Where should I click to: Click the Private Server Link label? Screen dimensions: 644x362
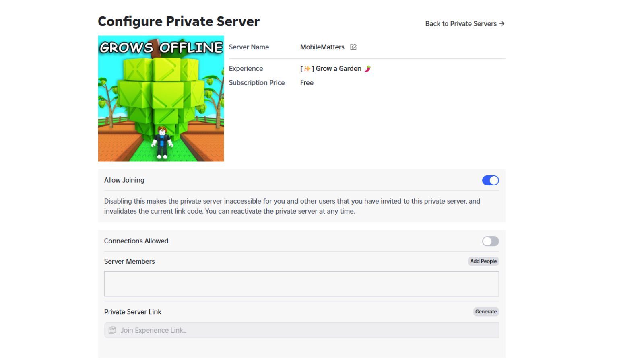(133, 312)
